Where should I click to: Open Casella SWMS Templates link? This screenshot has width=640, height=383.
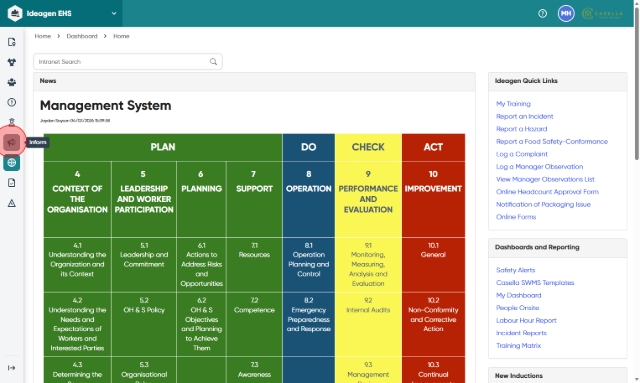tap(535, 283)
